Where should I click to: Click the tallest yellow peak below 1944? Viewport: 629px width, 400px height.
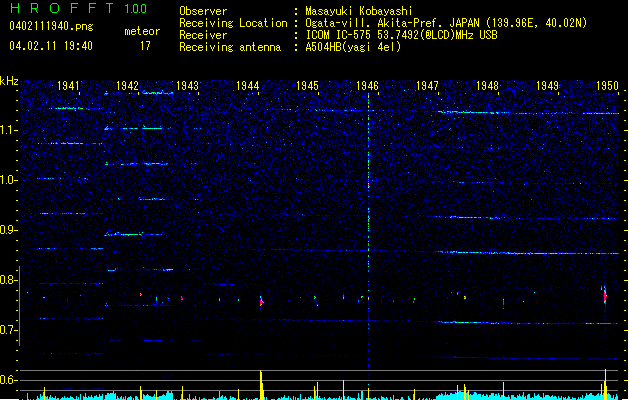pyautogui.click(x=261, y=385)
